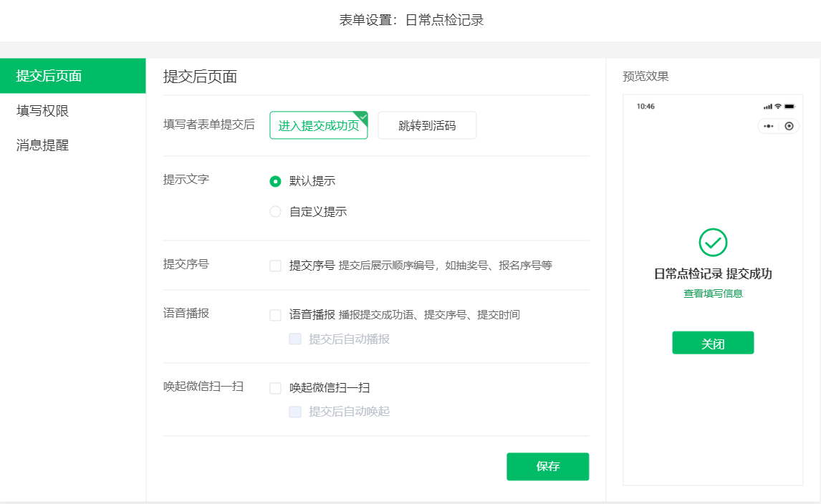This screenshot has height=504, width=821.
Task: Click the green success checkmark icon
Action: pyautogui.click(x=713, y=242)
